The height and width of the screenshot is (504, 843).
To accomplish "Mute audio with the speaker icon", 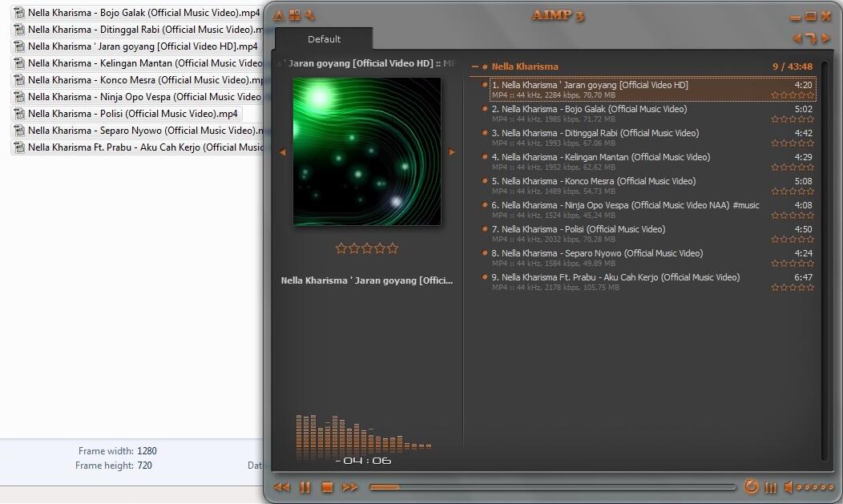I will (789, 486).
